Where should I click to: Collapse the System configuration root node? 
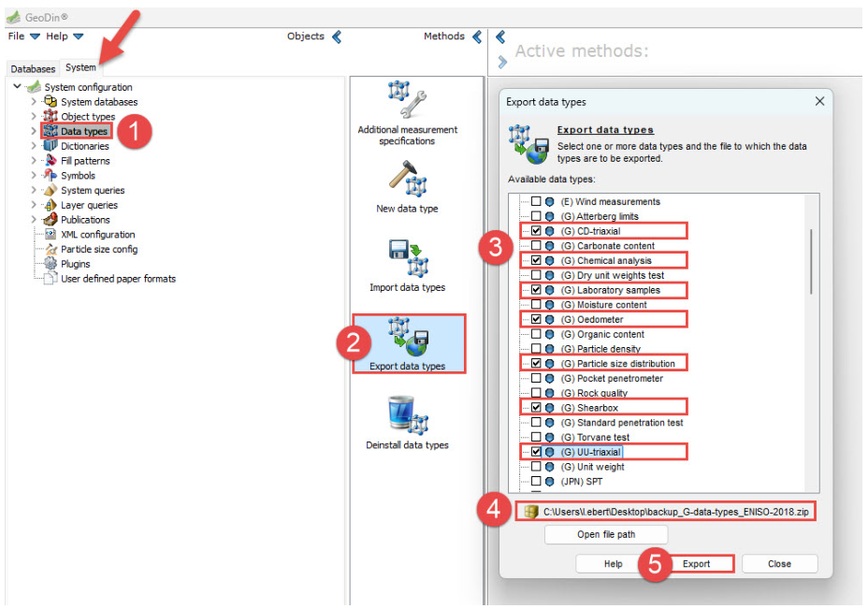click(x=18, y=87)
